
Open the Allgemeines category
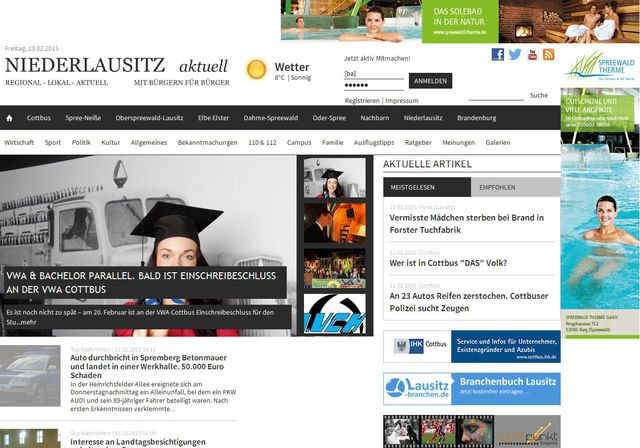pyautogui.click(x=149, y=142)
